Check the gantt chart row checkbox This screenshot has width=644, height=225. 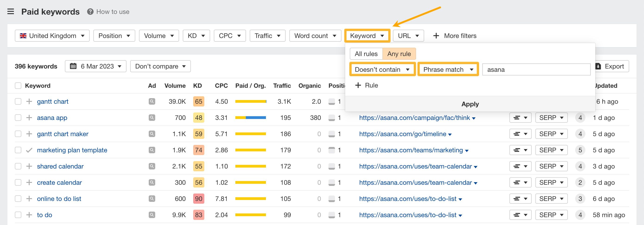(x=18, y=101)
